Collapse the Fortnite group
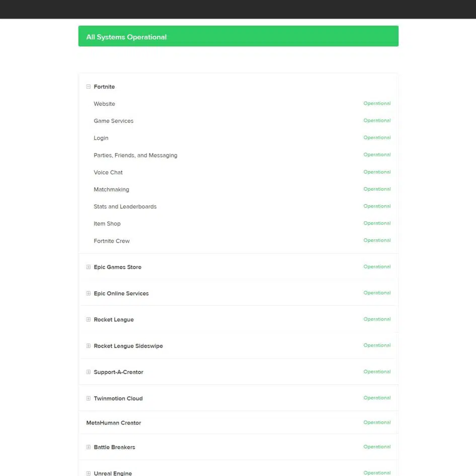The height and width of the screenshot is (476, 476). pyautogui.click(x=89, y=87)
